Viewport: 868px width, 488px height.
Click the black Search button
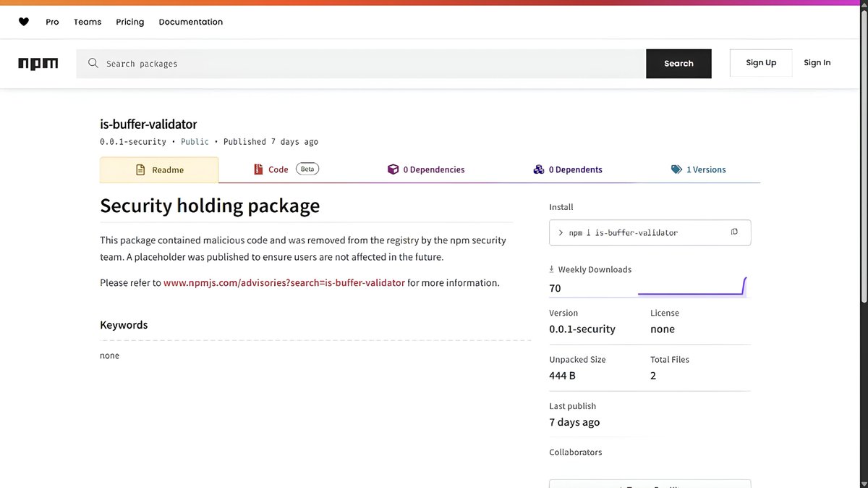point(678,64)
